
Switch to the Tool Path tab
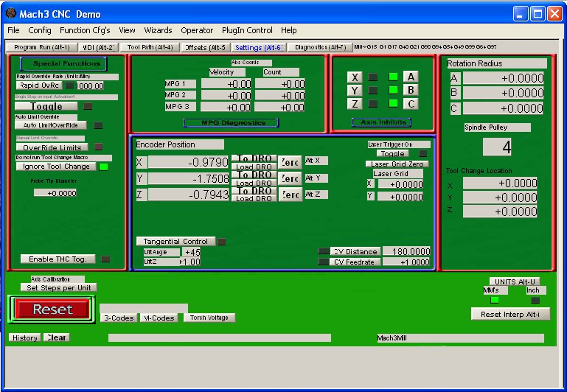150,47
